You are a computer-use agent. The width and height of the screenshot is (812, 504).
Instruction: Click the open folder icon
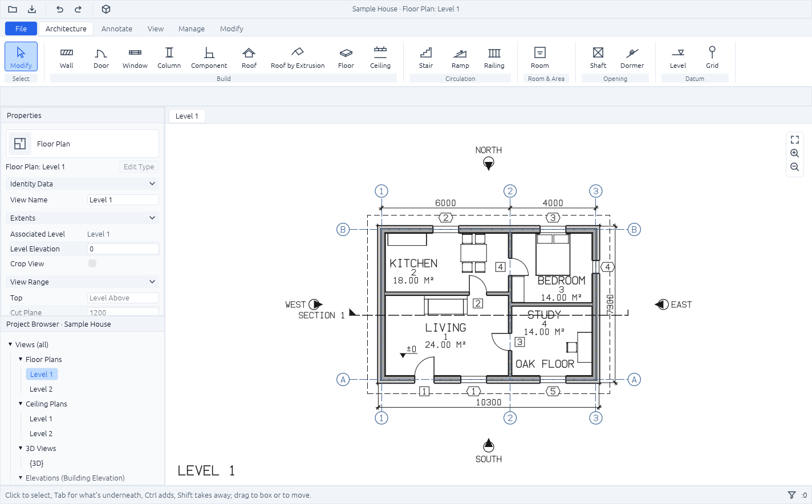click(x=13, y=9)
